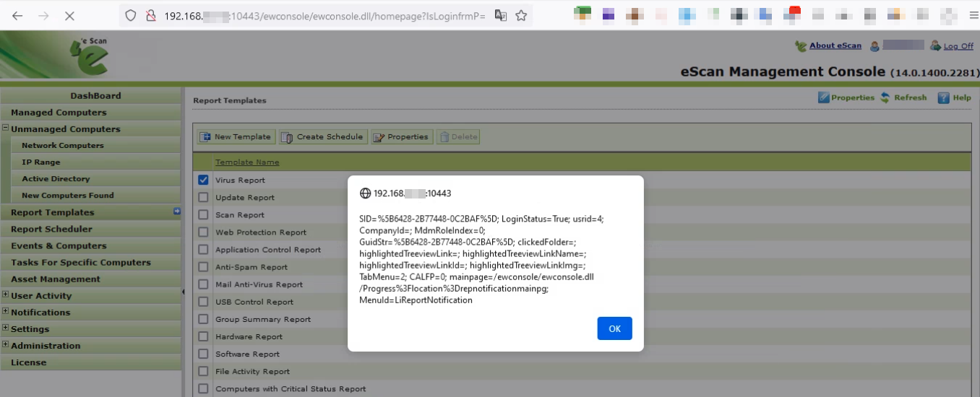Click the New Template toolbar button
The height and width of the screenshot is (397, 980).
tap(236, 136)
